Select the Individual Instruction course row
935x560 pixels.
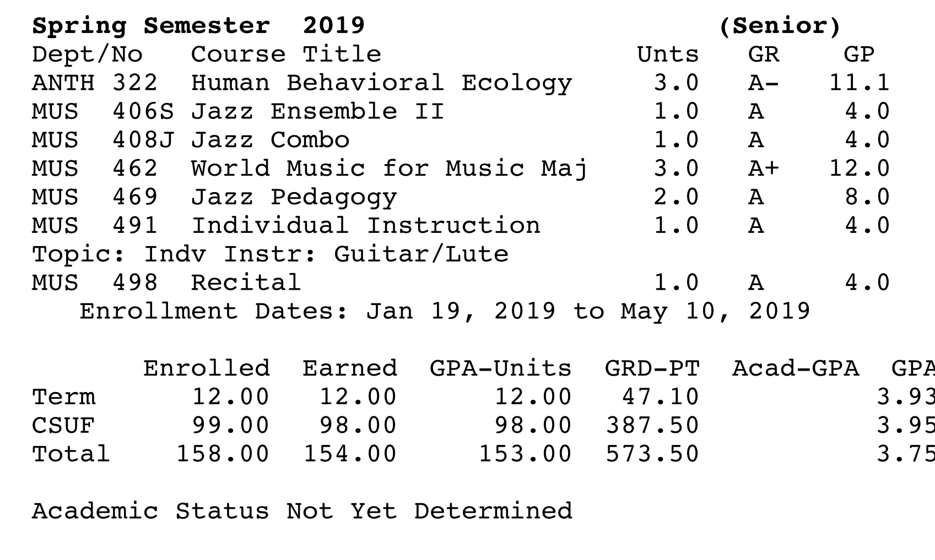[461, 226]
